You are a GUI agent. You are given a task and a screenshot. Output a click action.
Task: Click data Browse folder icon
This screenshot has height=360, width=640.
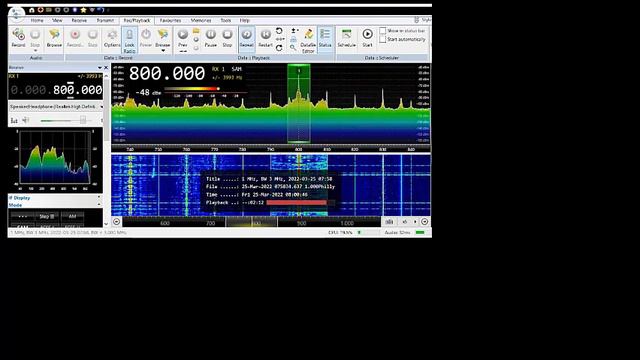point(163,35)
